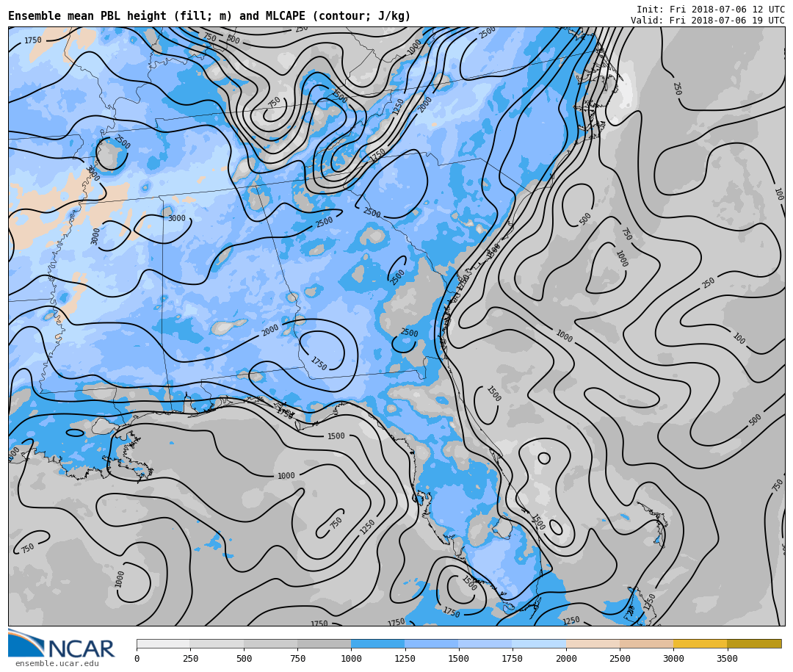Click the '1750' contour label in map's top-left corner

tap(33, 40)
